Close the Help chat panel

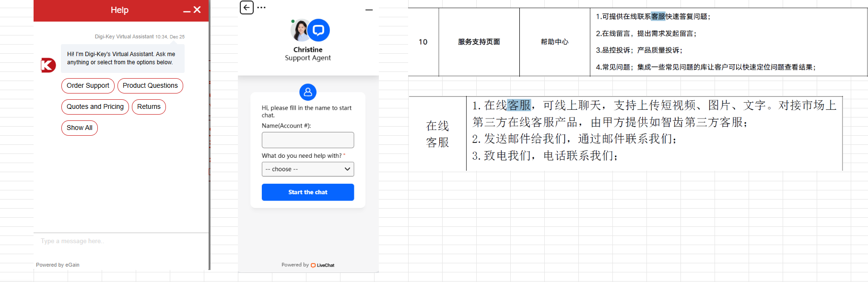pyautogui.click(x=197, y=10)
